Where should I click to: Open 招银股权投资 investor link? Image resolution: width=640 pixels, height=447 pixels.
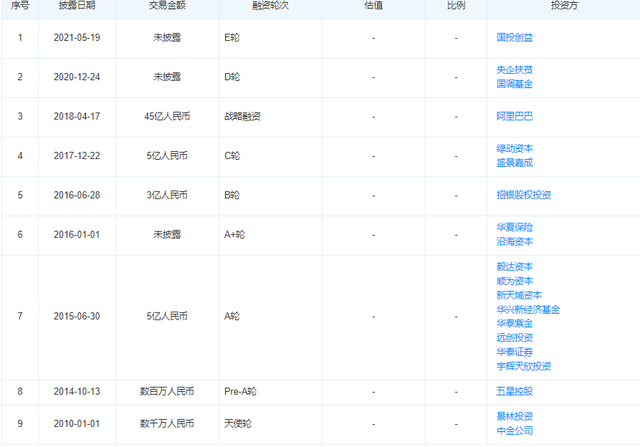click(x=524, y=195)
